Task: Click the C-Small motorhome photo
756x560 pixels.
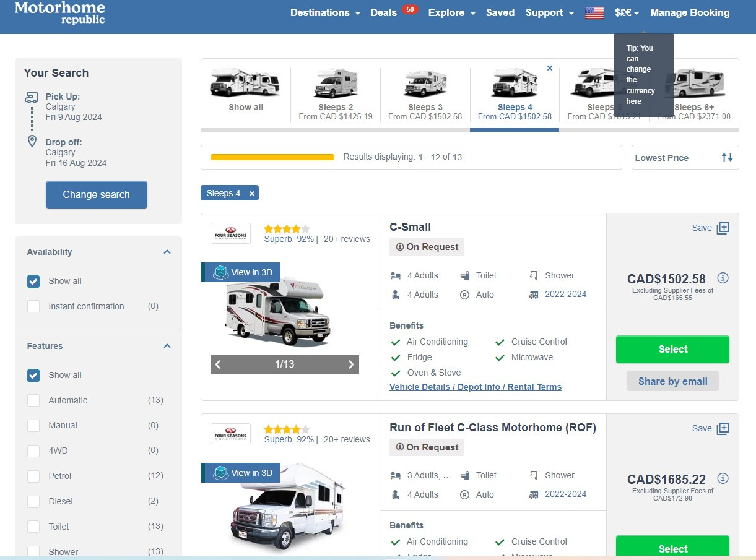Action: (278, 313)
